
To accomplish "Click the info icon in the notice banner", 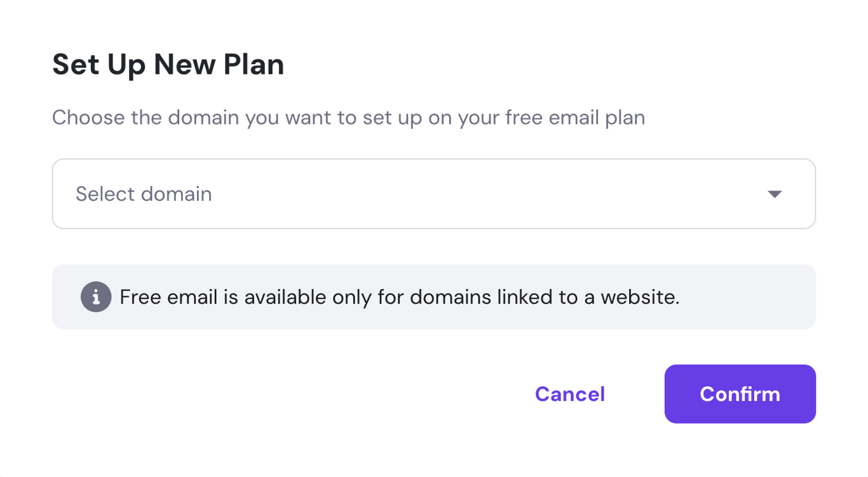I will click(95, 297).
